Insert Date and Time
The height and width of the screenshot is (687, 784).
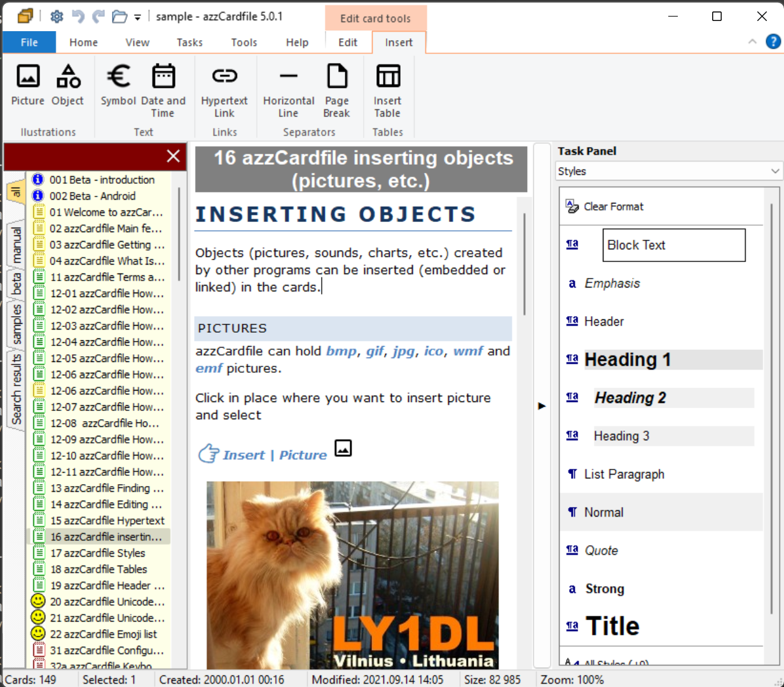163,91
